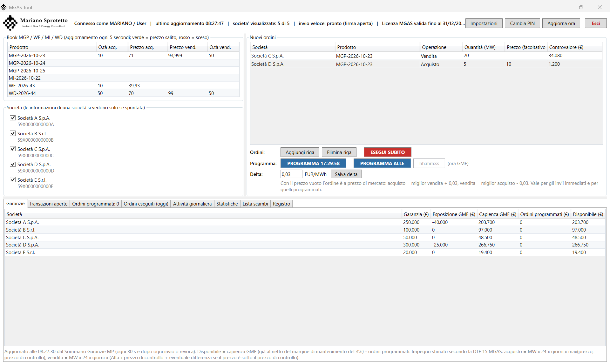Screen dimensions: 610x364
Task: Disable the Società D S.p.A. checkbox
Action: click(13, 164)
